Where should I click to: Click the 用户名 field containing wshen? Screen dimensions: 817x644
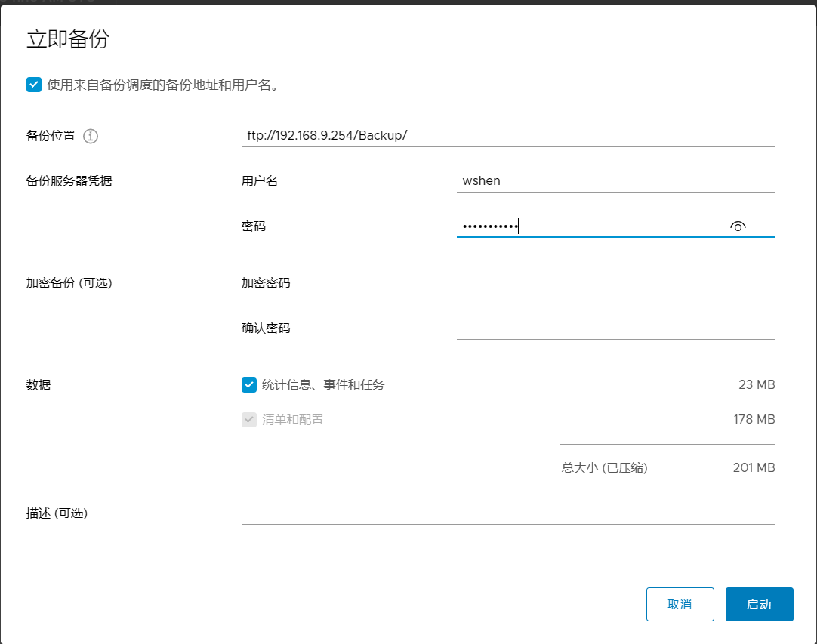[x=615, y=180]
